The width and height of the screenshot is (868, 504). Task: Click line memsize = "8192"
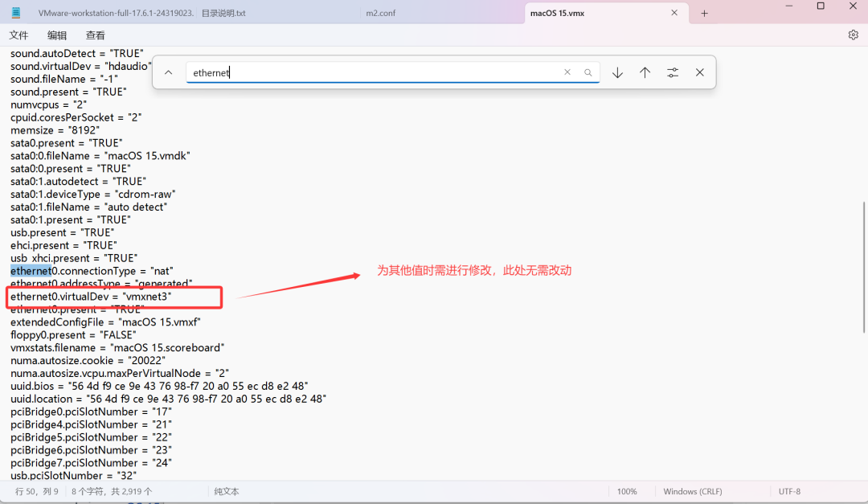tap(55, 130)
